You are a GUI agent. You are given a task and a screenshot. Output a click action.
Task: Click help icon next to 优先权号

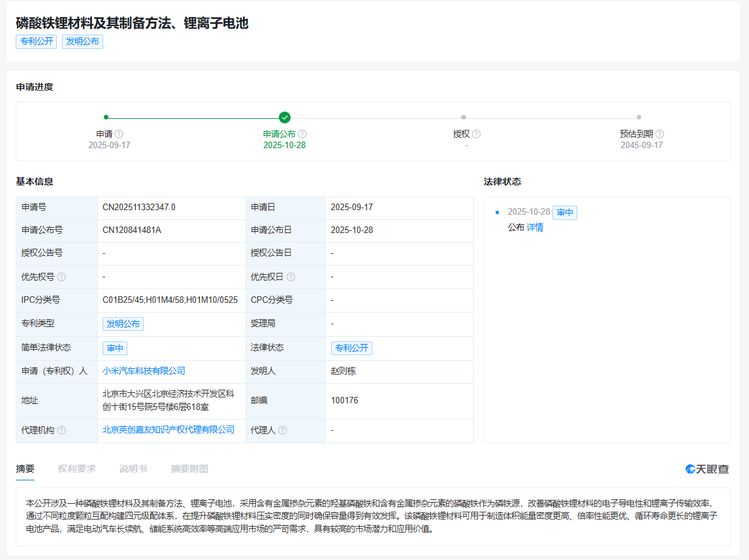(61, 277)
